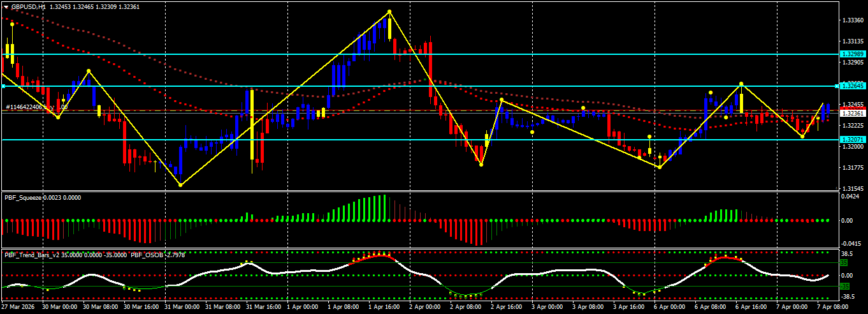Click the 1.33360 price axis label
868x314 pixels.
852,20
